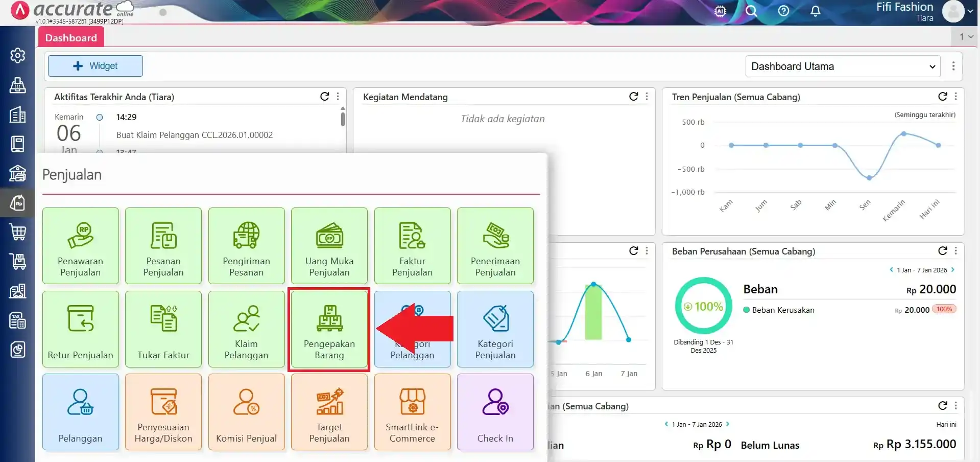Open SmartLink e-Commerce tile
Screen dimensions: 980x462
click(413, 412)
